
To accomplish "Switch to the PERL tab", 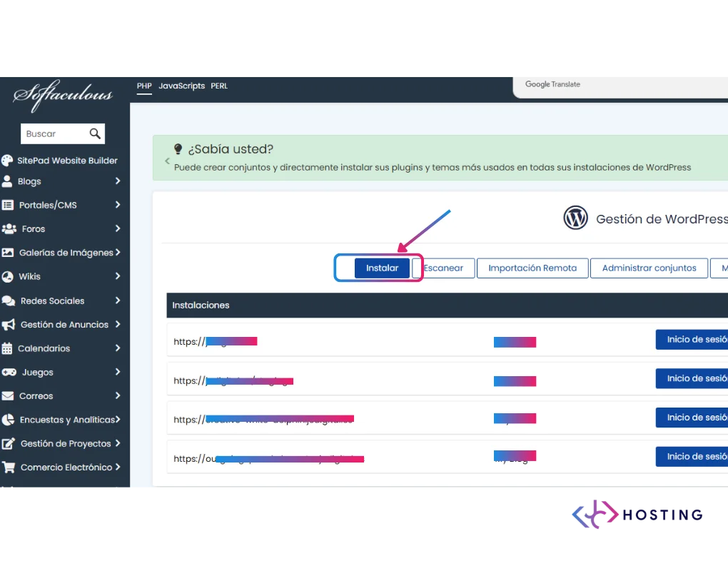I will (219, 86).
